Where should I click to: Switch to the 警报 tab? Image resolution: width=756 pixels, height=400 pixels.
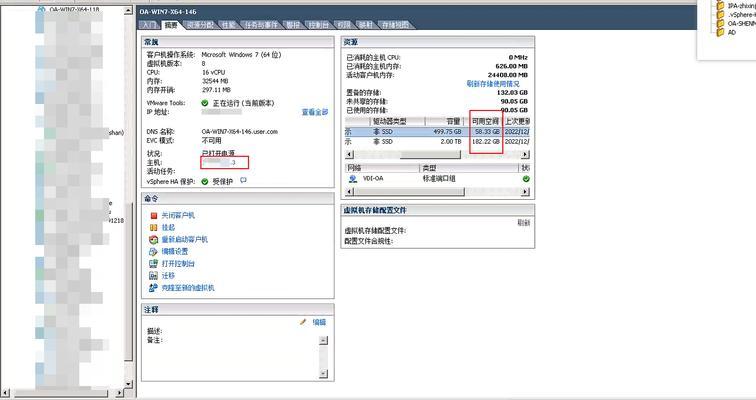click(x=293, y=25)
